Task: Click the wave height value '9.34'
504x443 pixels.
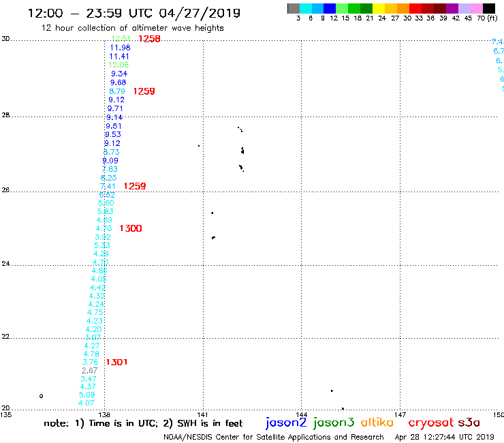Action: point(119,74)
